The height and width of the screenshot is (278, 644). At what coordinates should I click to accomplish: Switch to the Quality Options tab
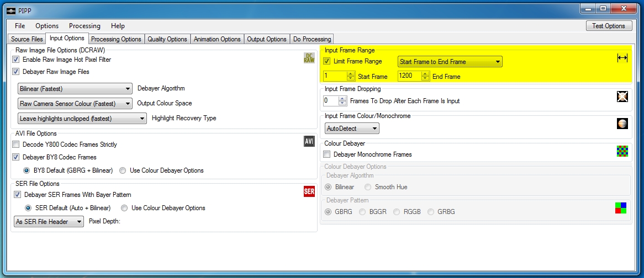pos(167,39)
